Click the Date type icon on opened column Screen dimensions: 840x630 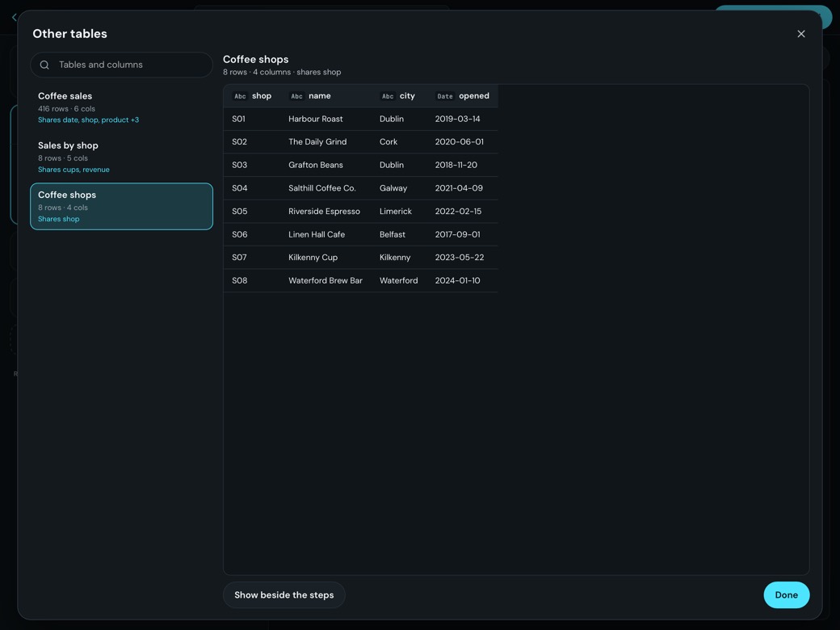click(x=445, y=96)
